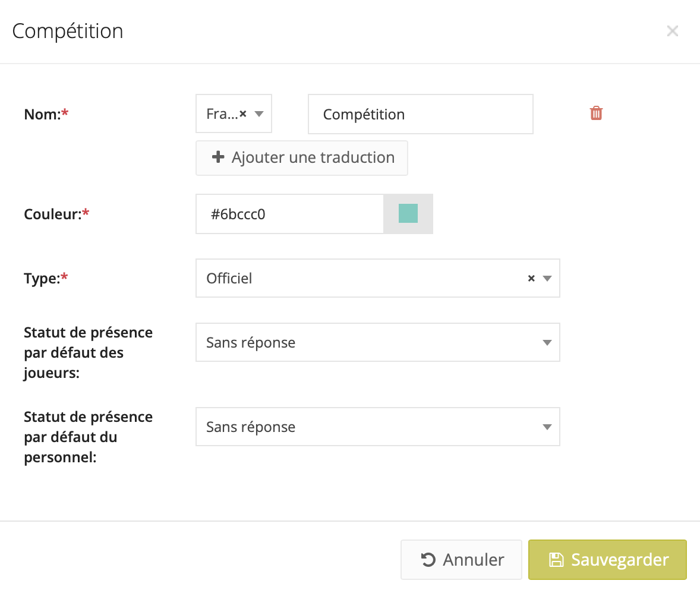Clear the selected Fra… language with x
This screenshot has height=593, width=700.
click(243, 114)
